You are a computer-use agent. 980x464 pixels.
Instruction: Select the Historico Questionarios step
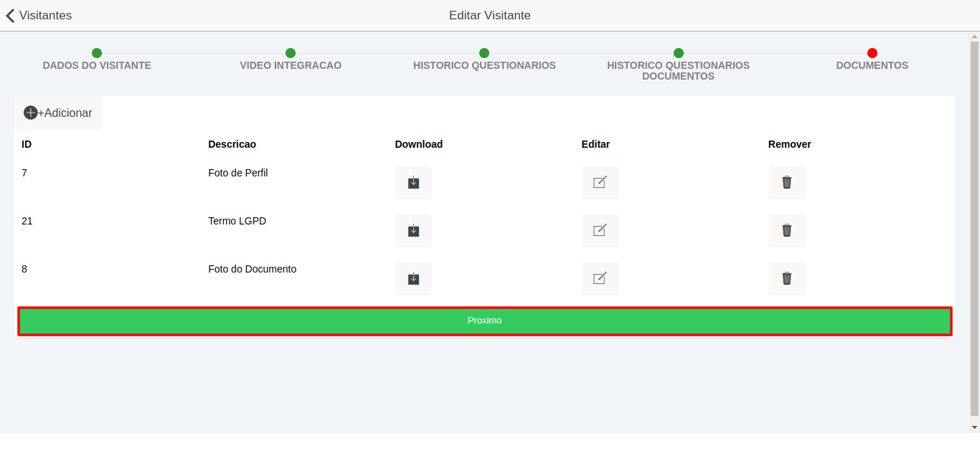pyautogui.click(x=484, y=54)
